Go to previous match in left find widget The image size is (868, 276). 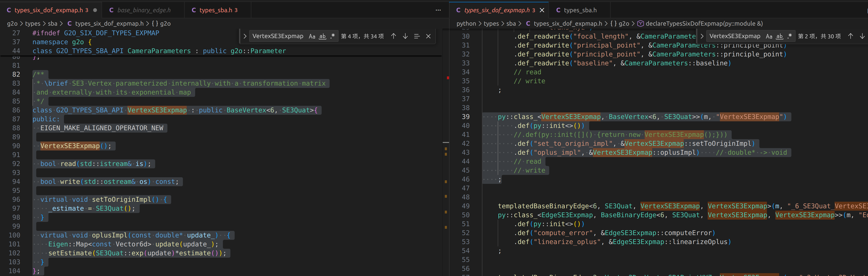(x=393, y=36)
